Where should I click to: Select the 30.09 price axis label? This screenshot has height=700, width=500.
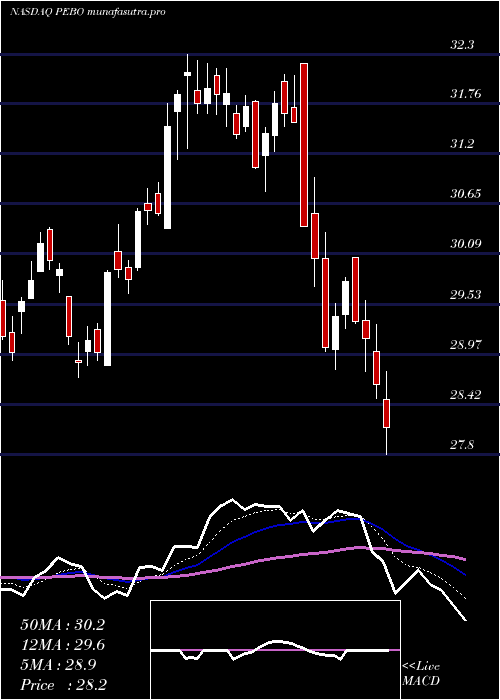tap(465, 244)
